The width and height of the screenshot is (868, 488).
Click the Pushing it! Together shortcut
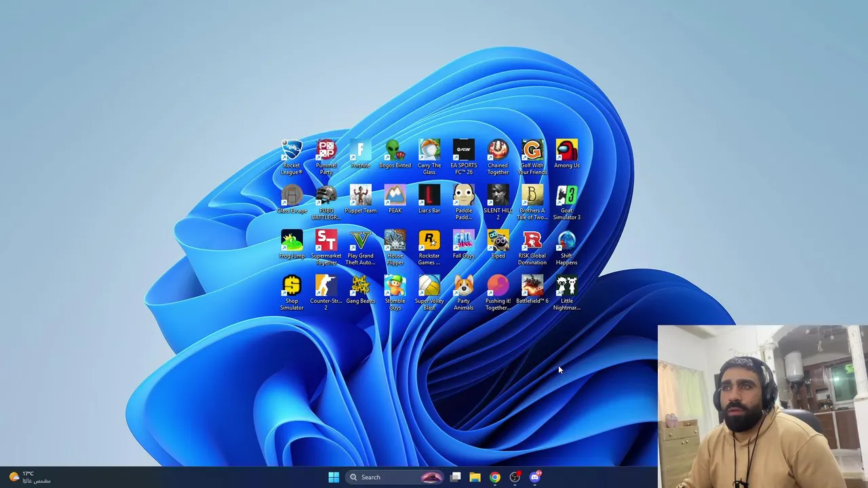tap(498, 293)
